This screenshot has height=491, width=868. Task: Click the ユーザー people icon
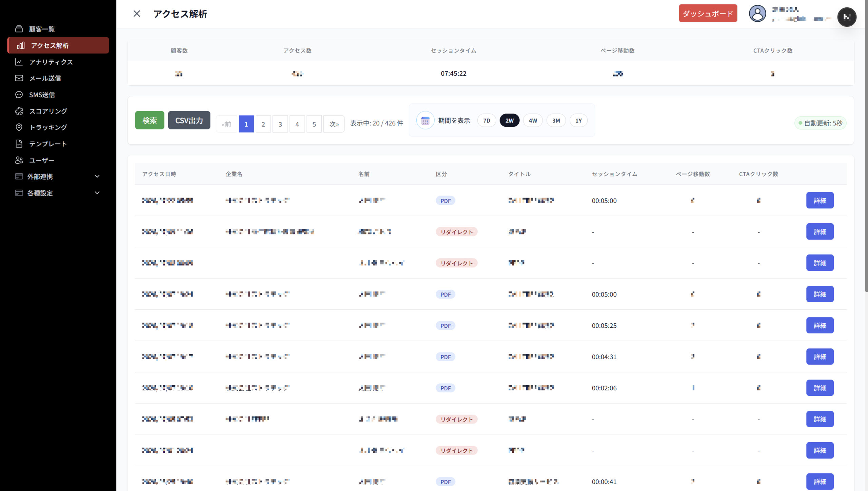click(x=19, y=160)
